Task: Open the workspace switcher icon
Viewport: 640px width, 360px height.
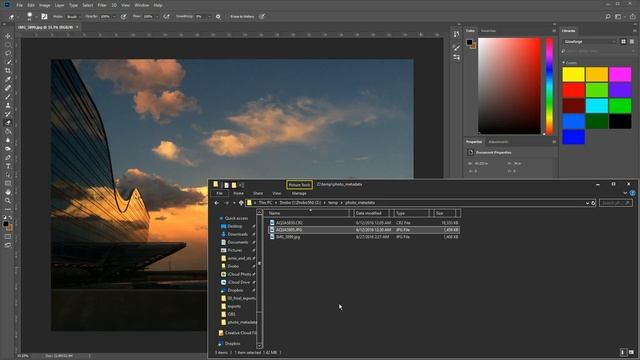Action: click(619, 16)
